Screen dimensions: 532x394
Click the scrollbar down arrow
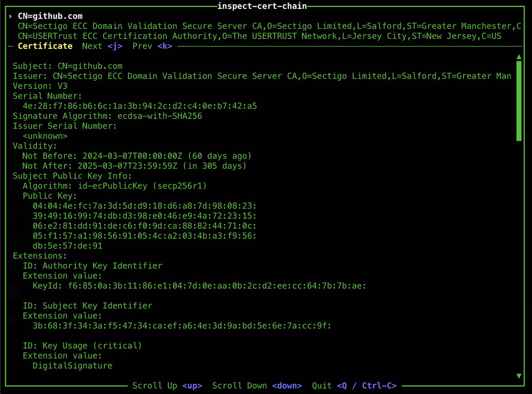click(x=519, y=376)
